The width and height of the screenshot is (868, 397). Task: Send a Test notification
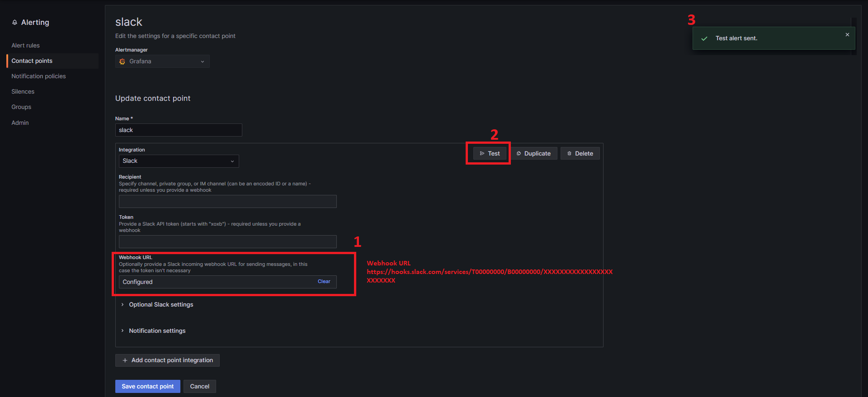point(490,153)
